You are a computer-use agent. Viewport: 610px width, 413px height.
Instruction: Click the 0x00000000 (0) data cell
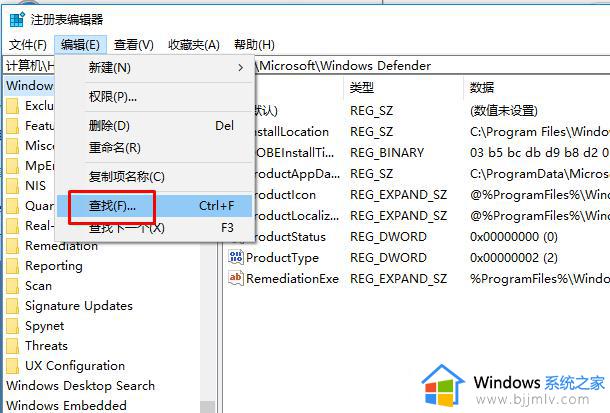click(514, 236)
